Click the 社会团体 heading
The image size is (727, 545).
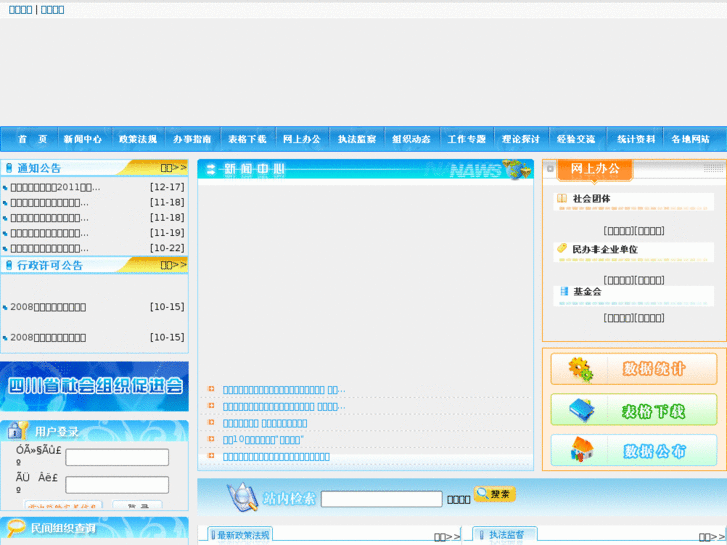pyautogui.click(x=591, y=199)
